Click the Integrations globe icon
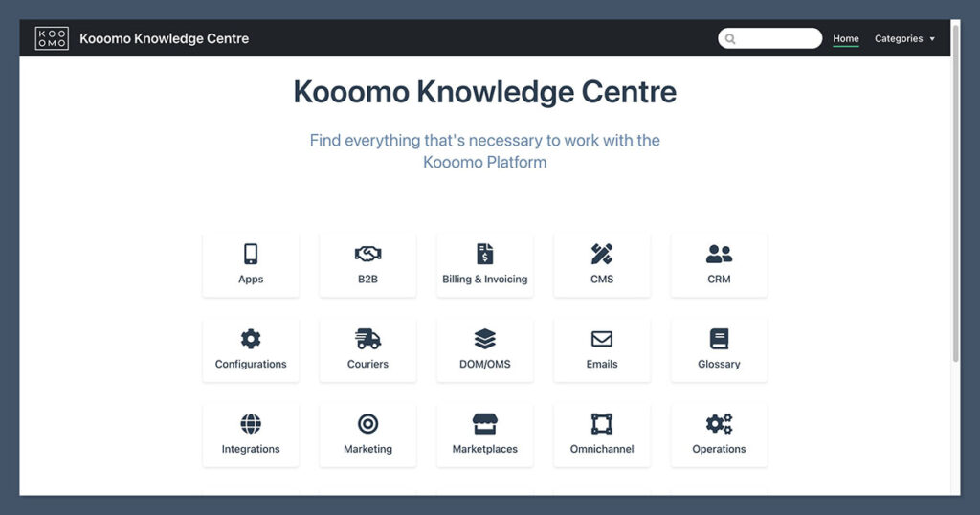The image size is (980, 515). 251,424
